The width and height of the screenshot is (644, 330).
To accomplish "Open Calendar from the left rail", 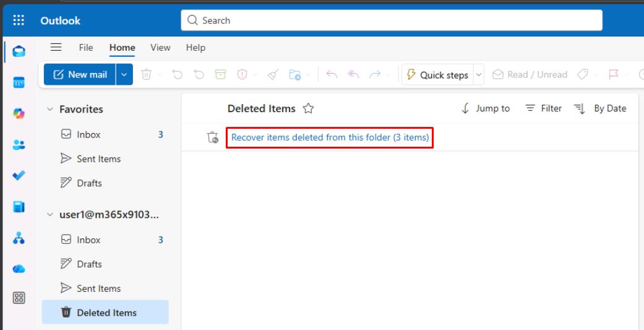I will [x=19, y=82].
